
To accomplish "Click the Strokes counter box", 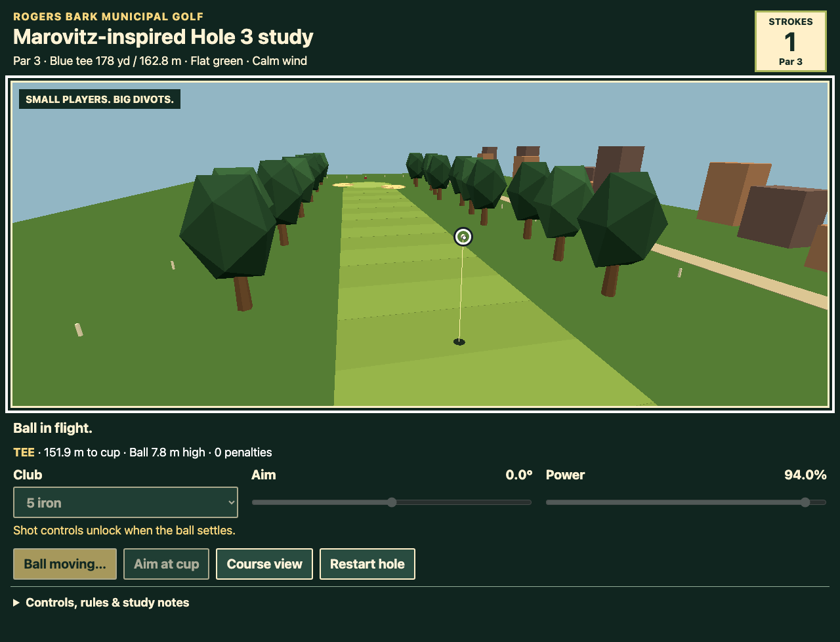I will coord(791,41).
